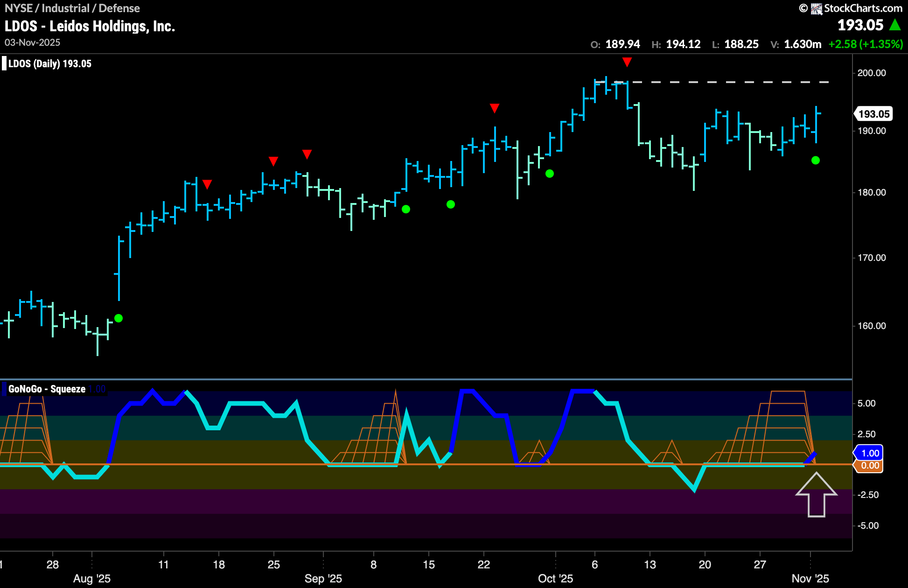This screenshot has width=908, height=588.
Task: Click the green up-triangle beside the 193.05 quote
Action: [894, 25]
